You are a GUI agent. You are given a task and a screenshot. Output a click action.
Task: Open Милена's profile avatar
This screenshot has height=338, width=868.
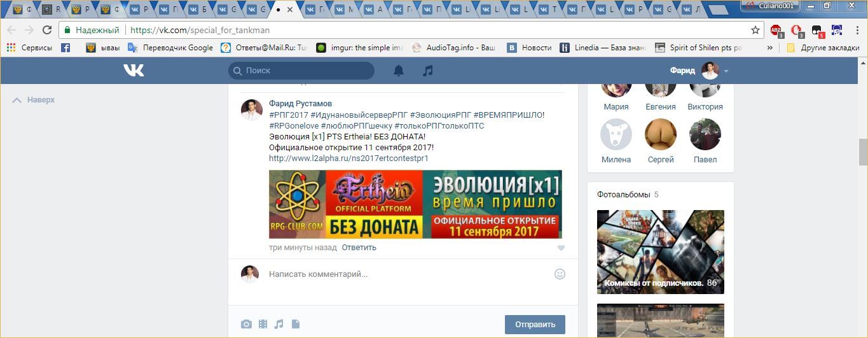tap(616, 134)
